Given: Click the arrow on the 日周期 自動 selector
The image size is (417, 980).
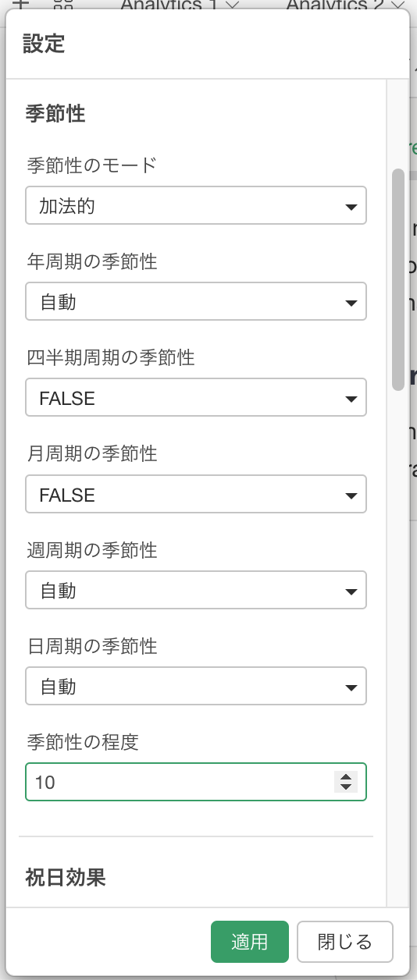Looking at the screenshot, I should point(351,688).
